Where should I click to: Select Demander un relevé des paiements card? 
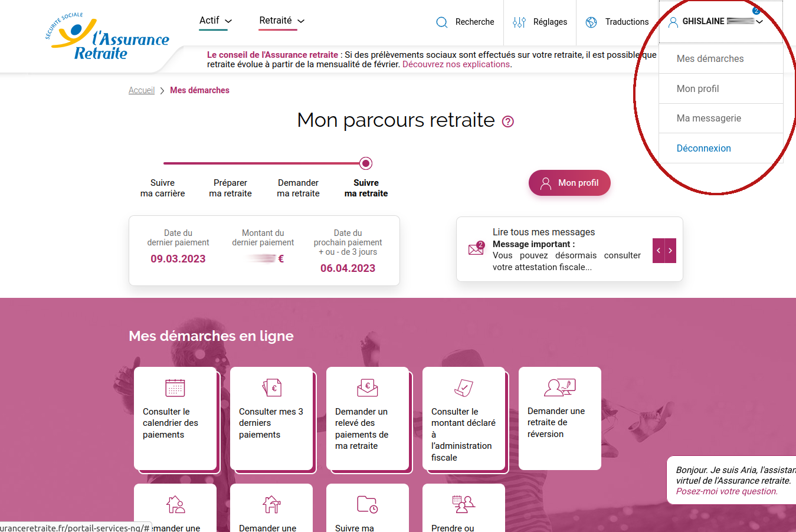[368, 418]
